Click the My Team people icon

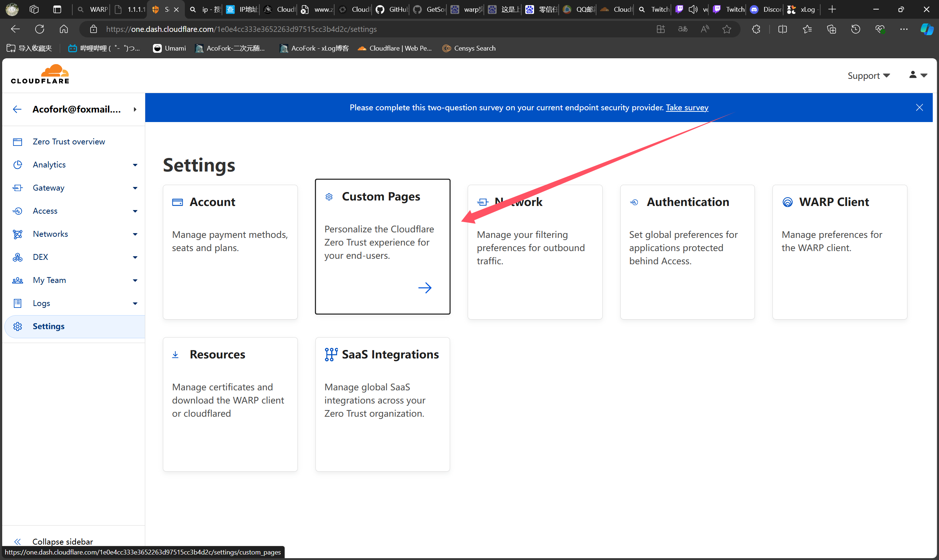17,280
